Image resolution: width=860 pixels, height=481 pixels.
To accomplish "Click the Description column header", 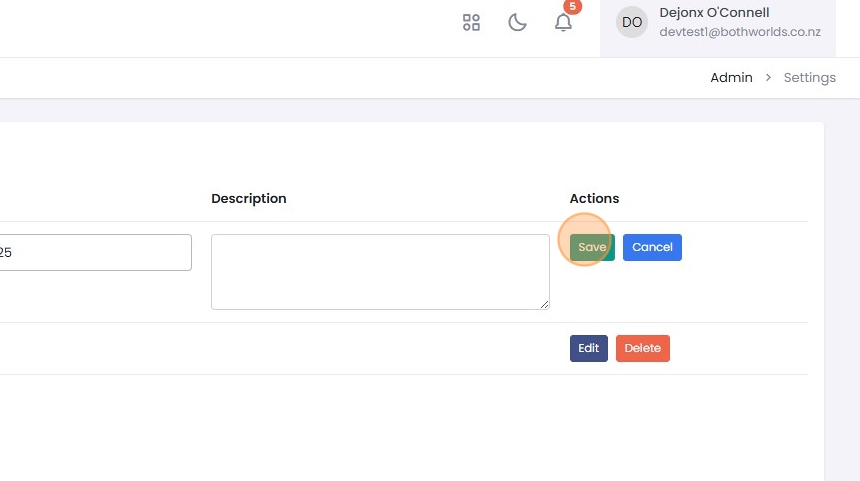I will (249, 199).
